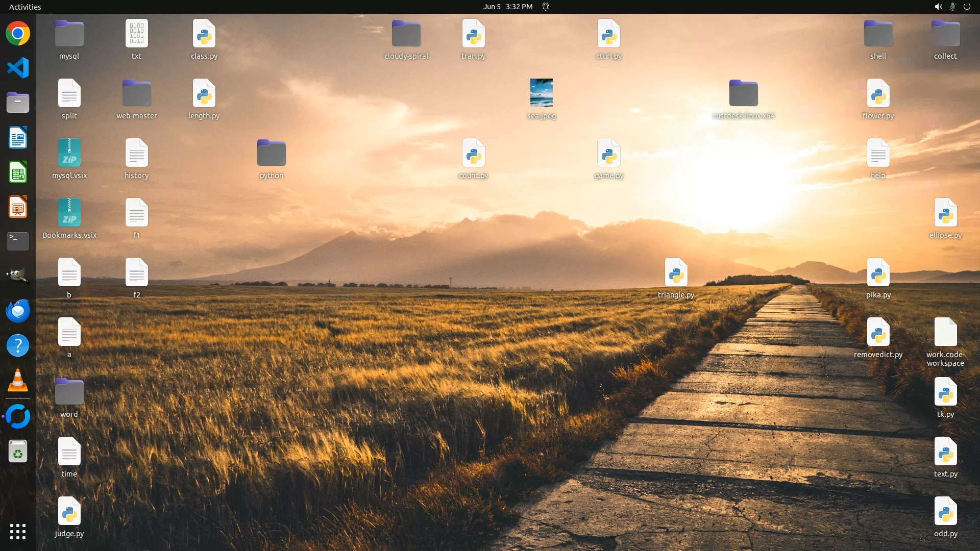Open the clock and calendar menu
Viewport: 980px width, 551px height.
click(x=507, y=7)
